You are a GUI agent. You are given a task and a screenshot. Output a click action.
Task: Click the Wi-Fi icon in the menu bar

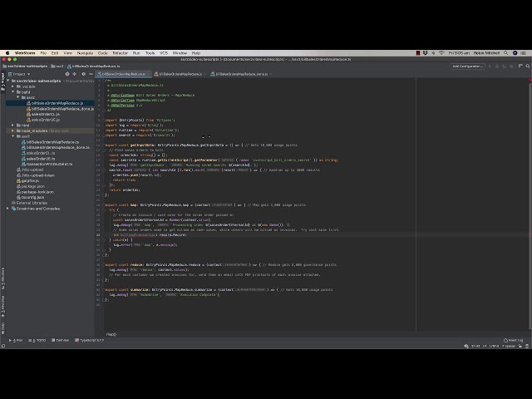tap(441, 53)
